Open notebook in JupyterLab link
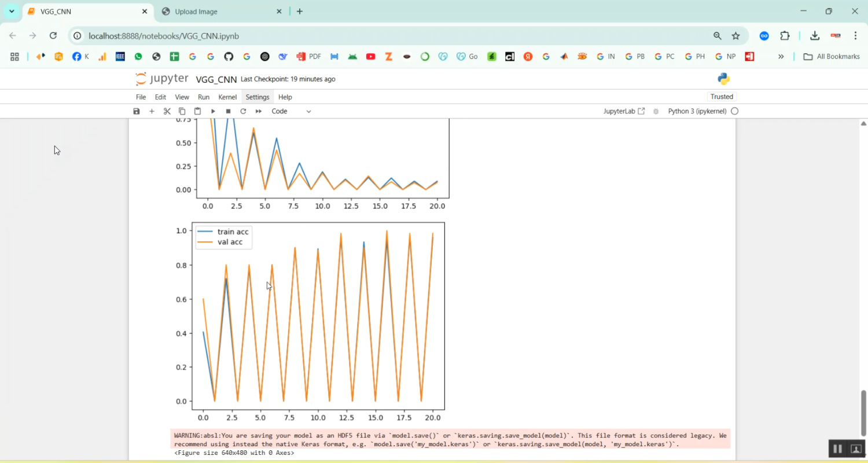868x463 pixels. [624, 111]
